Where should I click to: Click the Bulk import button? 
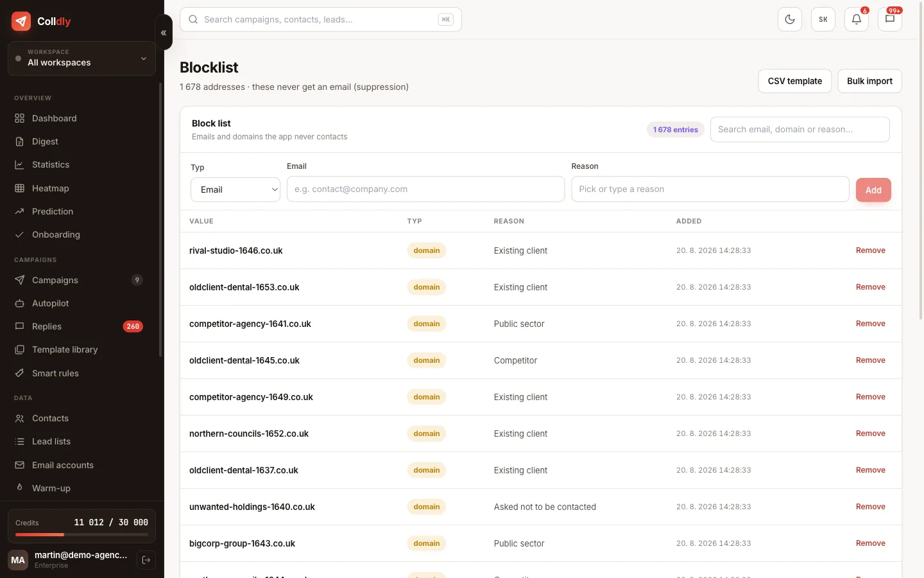click(x=869, y=81)
